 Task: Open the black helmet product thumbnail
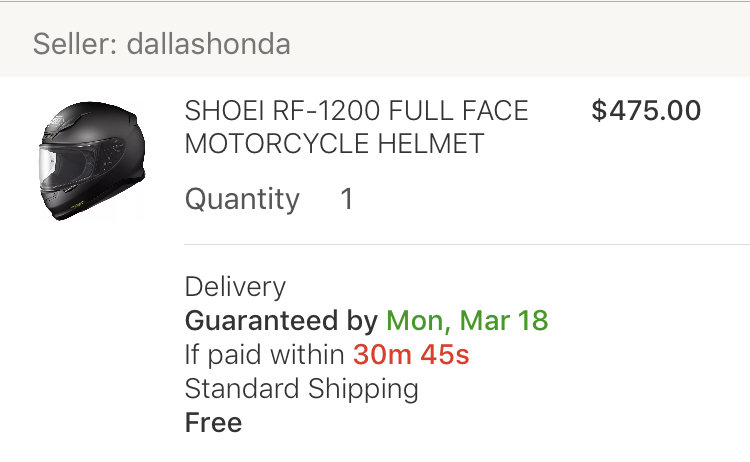(92, 161)
